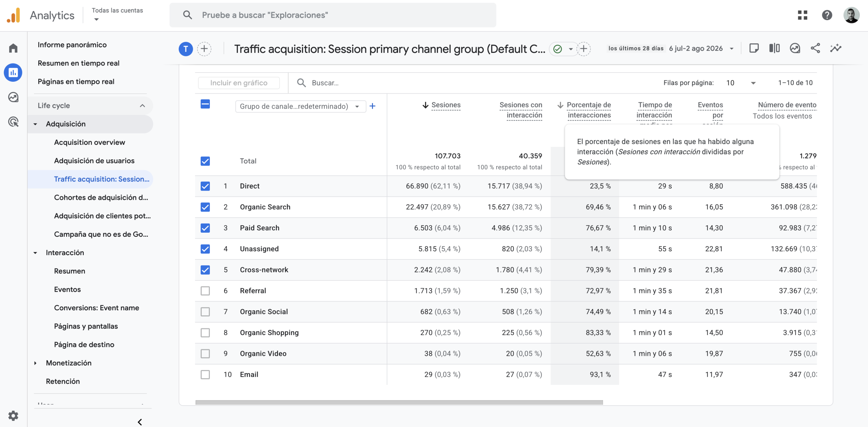This screenshot has width=868, height=427.
Task: Open the Google apps grid icon
Action: tap(803, 15)
